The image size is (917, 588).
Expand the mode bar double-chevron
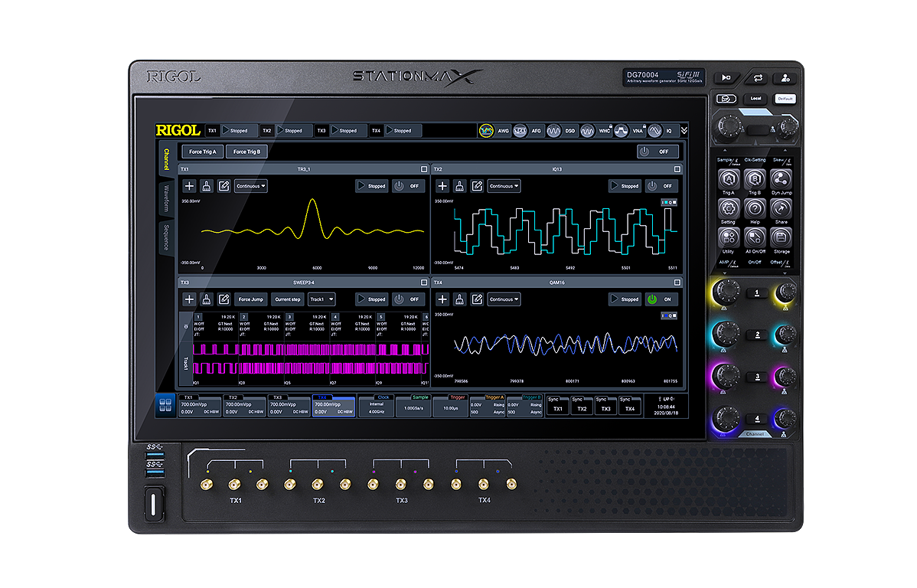click(x=684, y=130)
